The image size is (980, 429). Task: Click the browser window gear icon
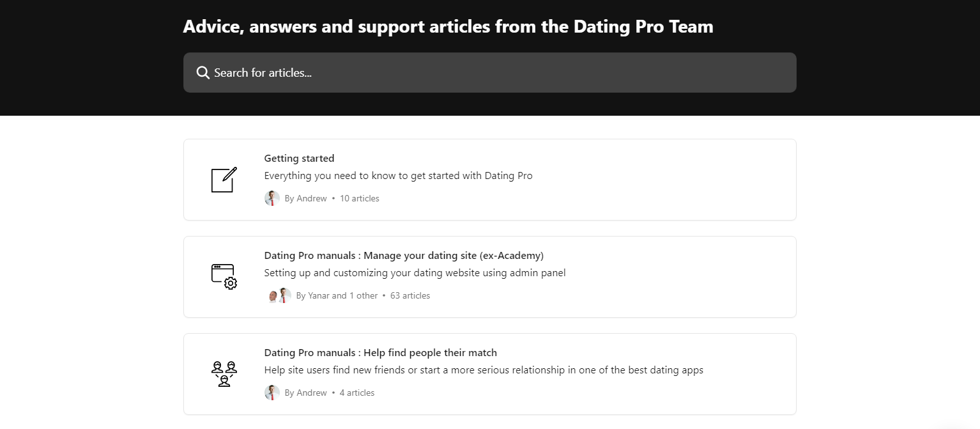point(224,277)
